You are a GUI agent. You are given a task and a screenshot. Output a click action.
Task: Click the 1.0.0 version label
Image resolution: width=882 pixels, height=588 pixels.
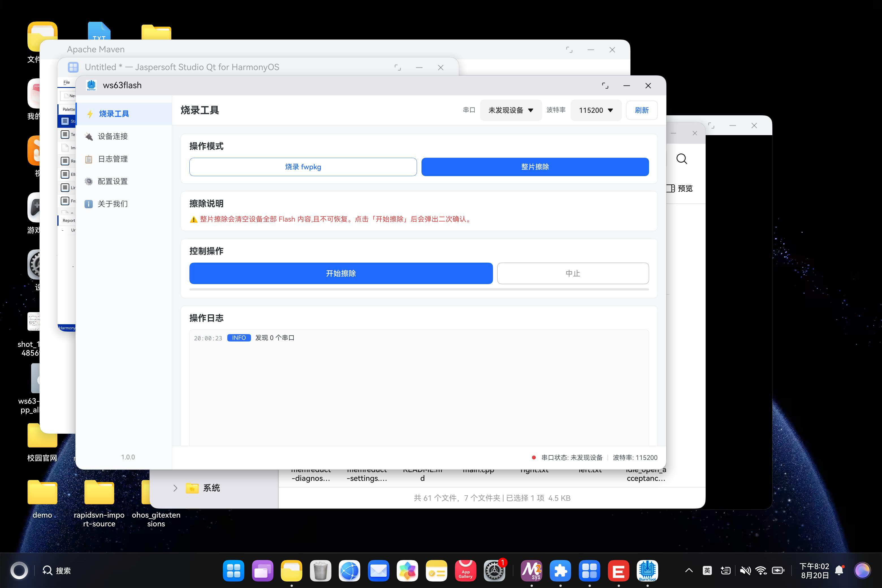[128, 457]
